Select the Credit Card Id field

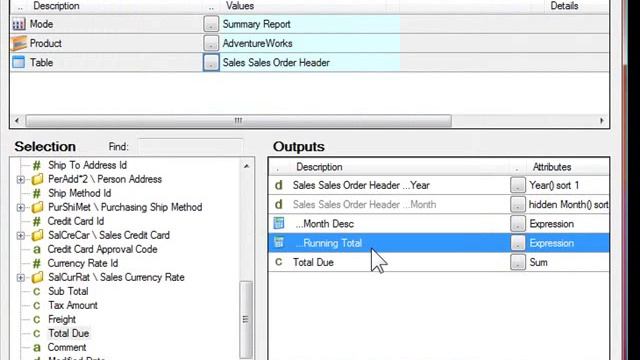[x=76, y=221]
